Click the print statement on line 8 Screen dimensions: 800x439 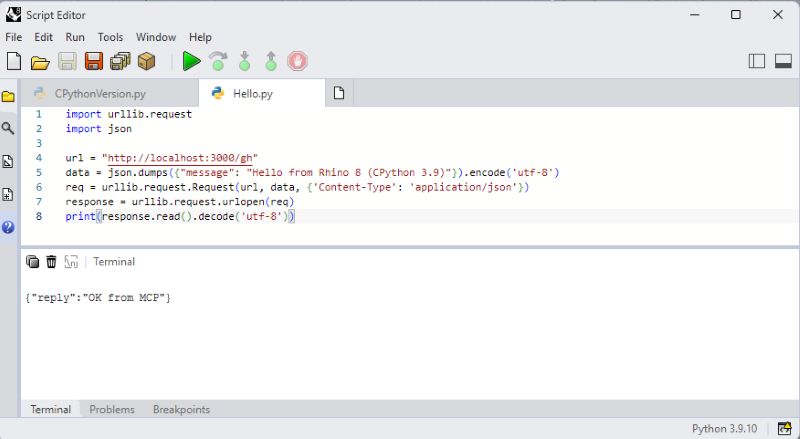180,216
